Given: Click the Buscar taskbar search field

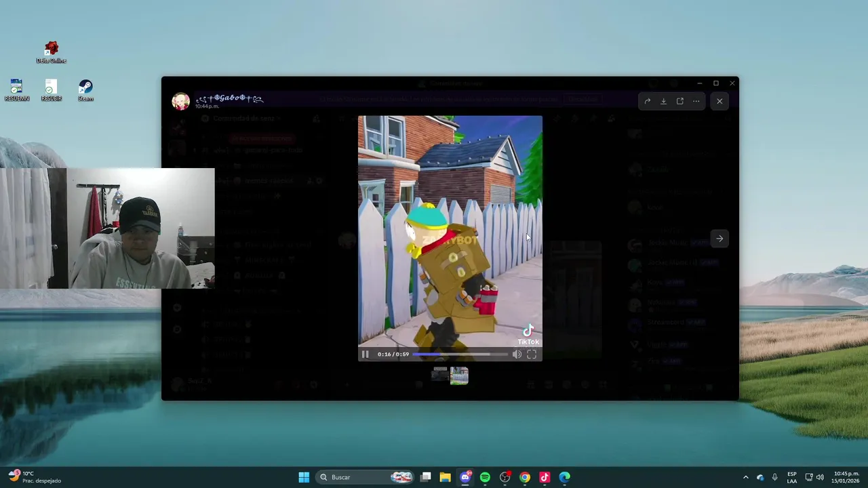Looking at the screenshot, I should point(366,477).
